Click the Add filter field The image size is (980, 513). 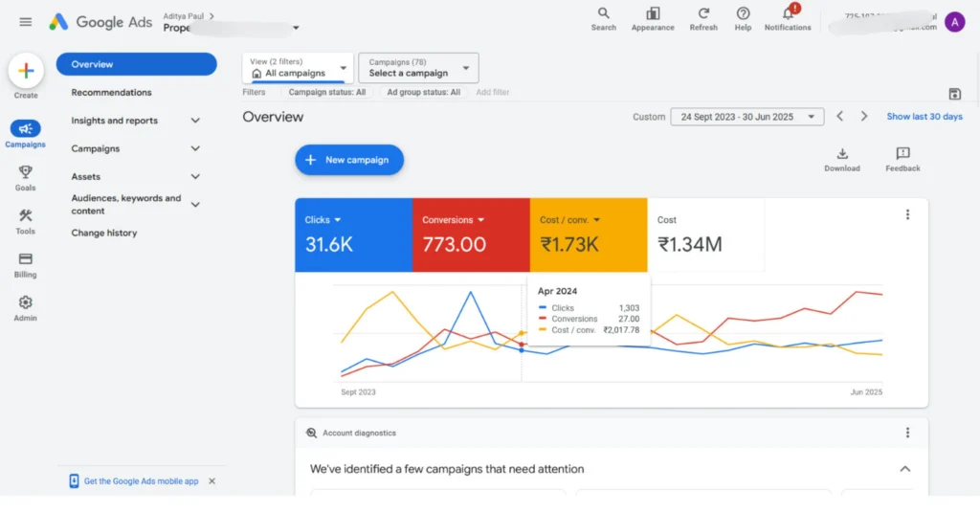493,93
